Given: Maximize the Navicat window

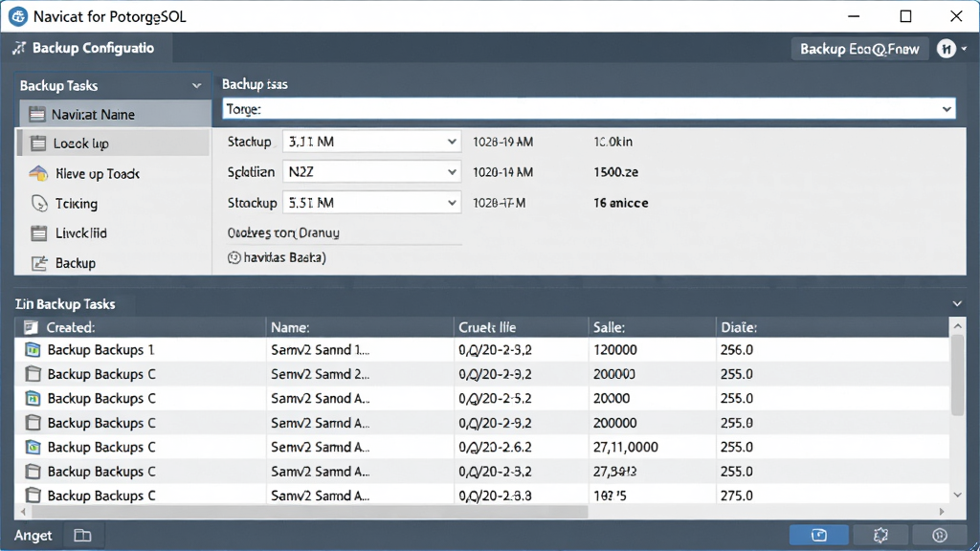Looking at the screenshot, I should click(x=905, y=16).
